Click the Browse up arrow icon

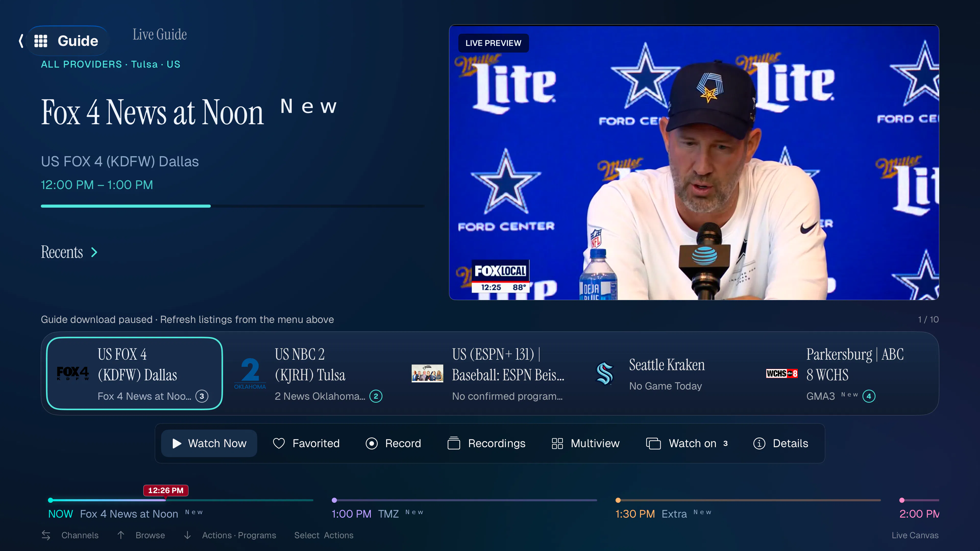121,535
